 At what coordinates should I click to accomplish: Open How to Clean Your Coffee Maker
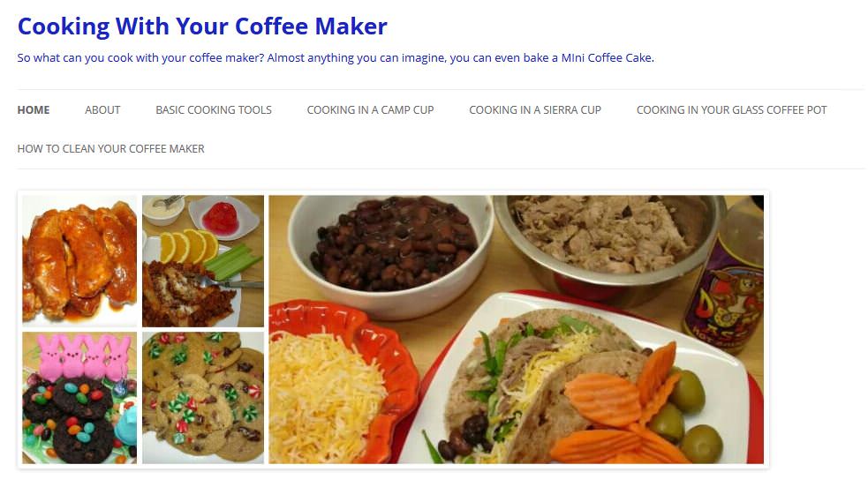110,149
